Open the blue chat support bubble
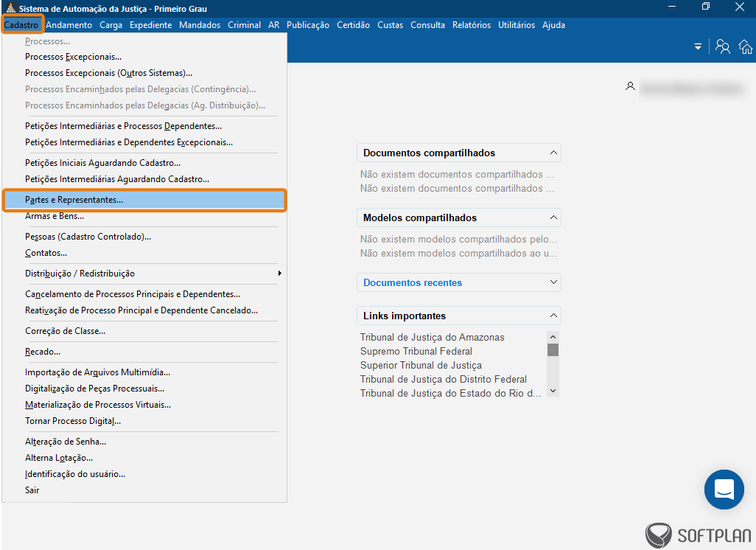The width and height of the screenshot is (756, 550). click(724, 490)
